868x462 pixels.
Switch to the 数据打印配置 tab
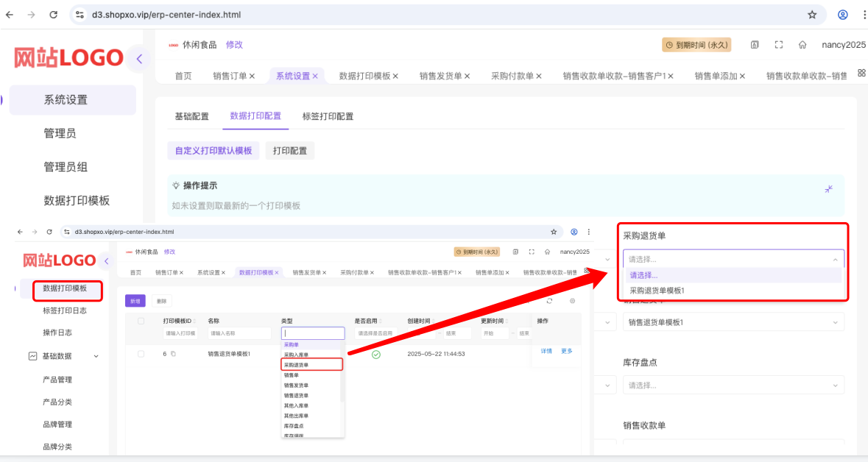click(255, 115)
